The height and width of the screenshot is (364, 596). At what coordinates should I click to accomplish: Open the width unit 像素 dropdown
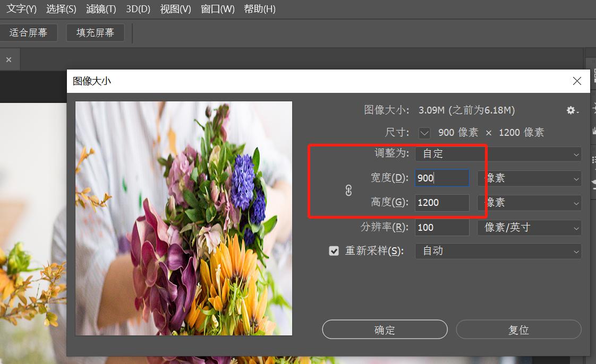[529, 178]
